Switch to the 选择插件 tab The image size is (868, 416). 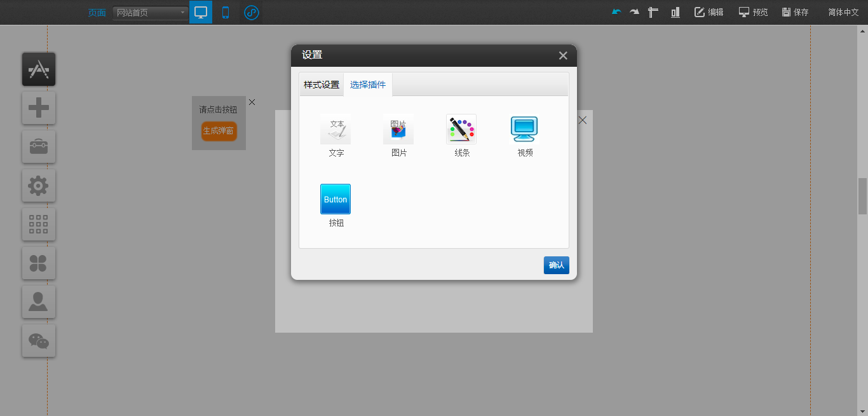pyautogui.click(x=368, y=85)
